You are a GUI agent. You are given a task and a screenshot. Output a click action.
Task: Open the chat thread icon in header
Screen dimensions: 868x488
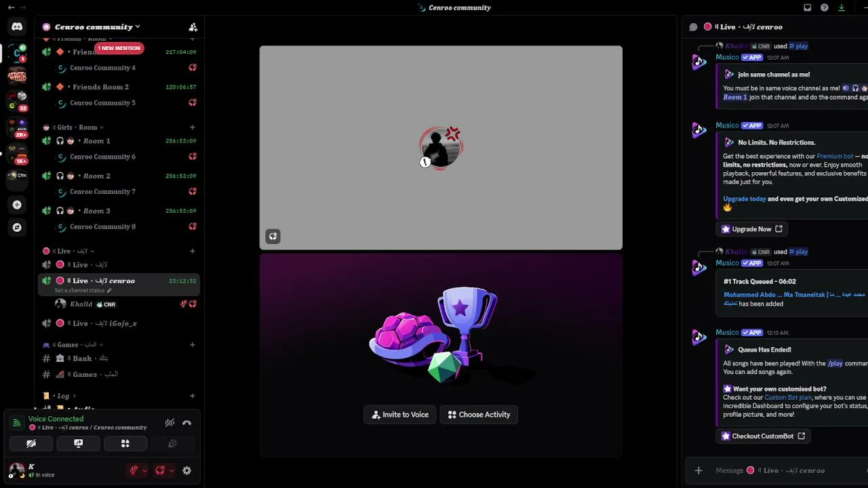pos(693,27)
